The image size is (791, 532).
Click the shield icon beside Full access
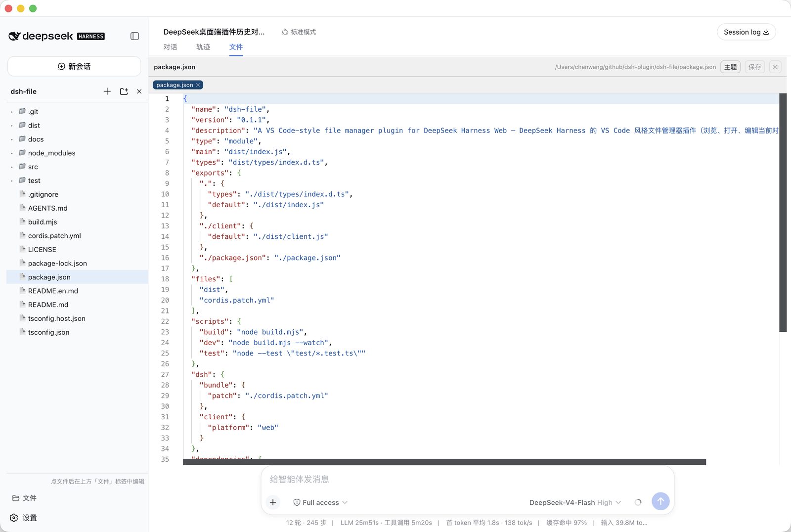(297, 502)
